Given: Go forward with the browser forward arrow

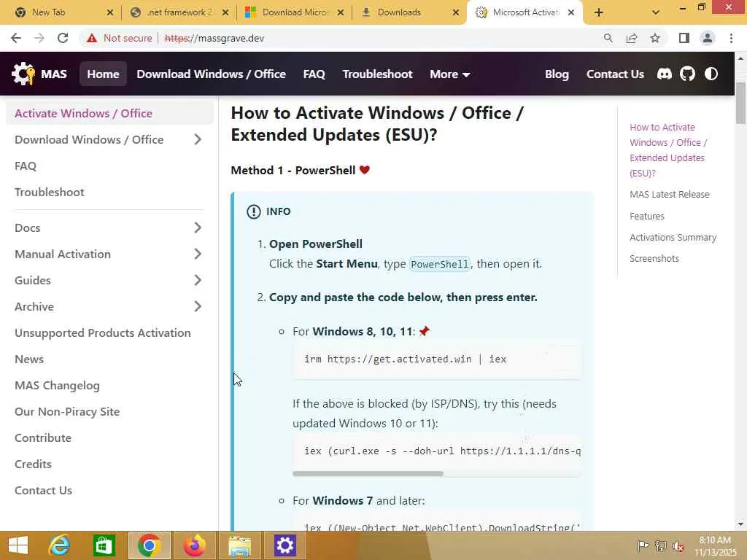Looking at the screenshot, I should 39,38.
